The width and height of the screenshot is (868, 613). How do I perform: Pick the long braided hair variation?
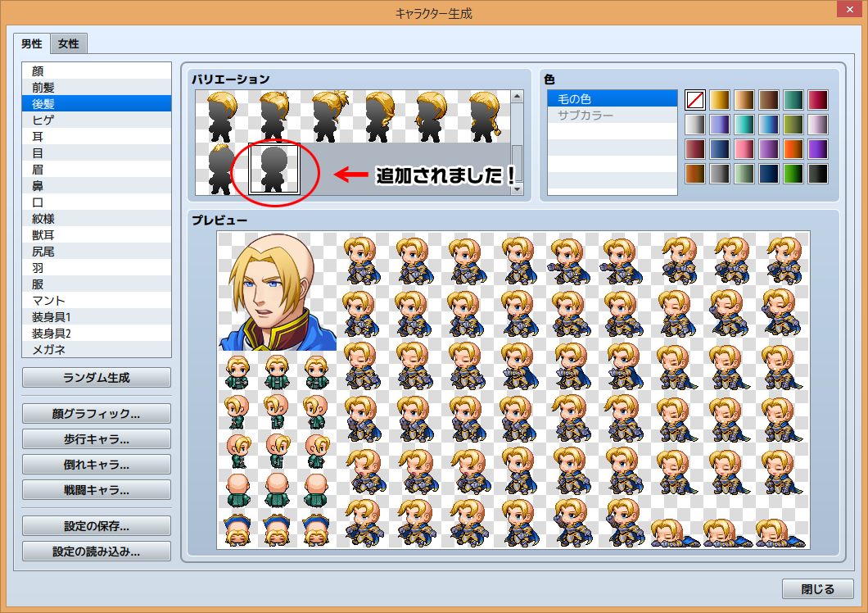point(485,116)
